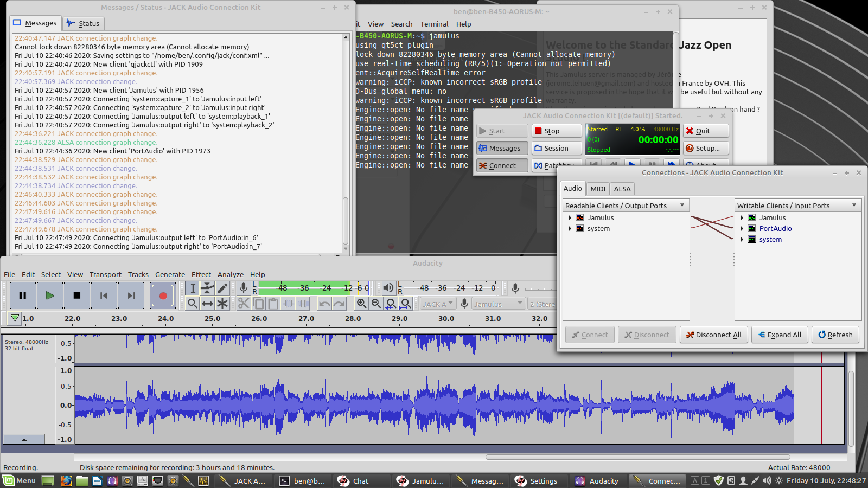The height and width of the screenshot is (488, 868).
Task: Click the Audacity horizontal scrollbar
Action: (x=637, y=457)
